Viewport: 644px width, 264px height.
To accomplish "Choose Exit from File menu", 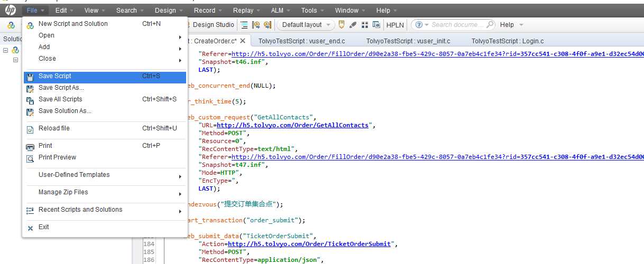I will pyautogui.click(x=105, y=227).
